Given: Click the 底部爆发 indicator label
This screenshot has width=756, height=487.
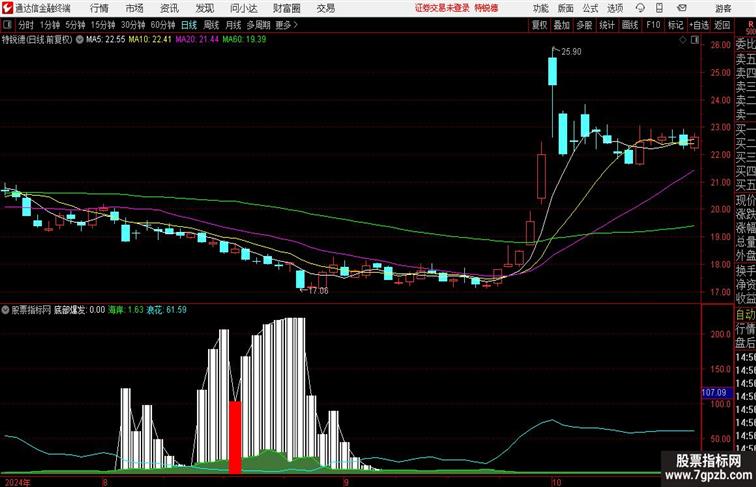Looking at the screenshot, I should [x=70, y=310].
